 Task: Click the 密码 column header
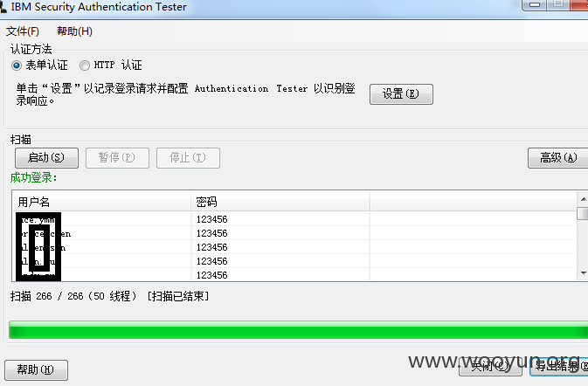[280, 202]
